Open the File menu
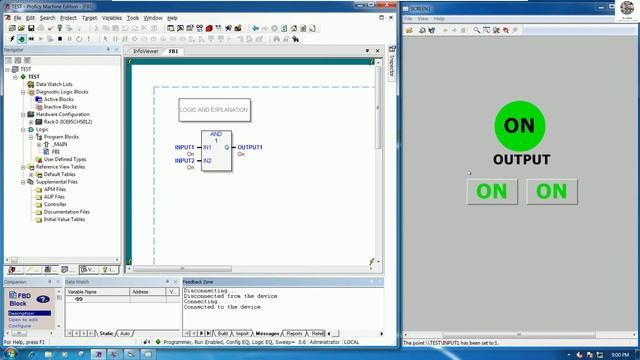The height and width of the screenshot is (360, 640). (17, 18)
